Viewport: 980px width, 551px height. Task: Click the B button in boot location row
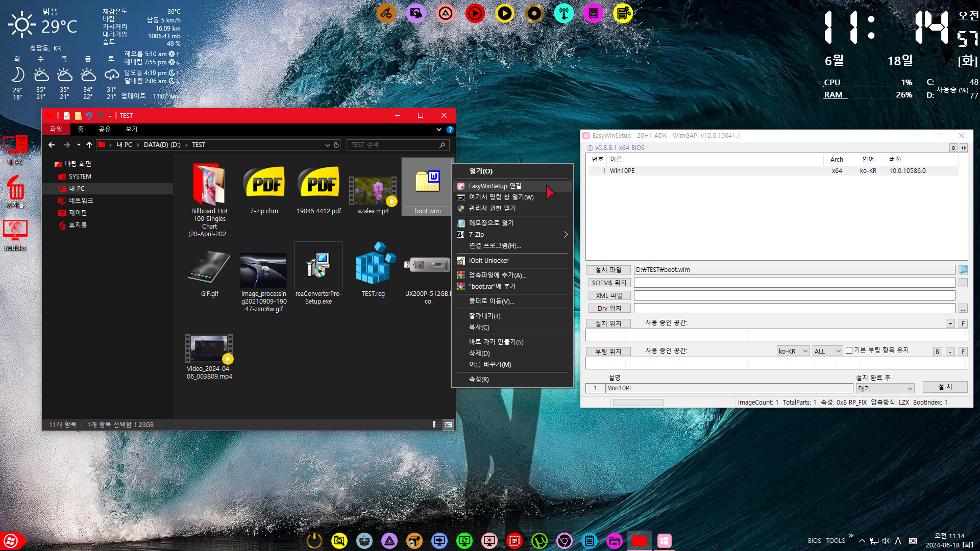[x=937, y=352]
